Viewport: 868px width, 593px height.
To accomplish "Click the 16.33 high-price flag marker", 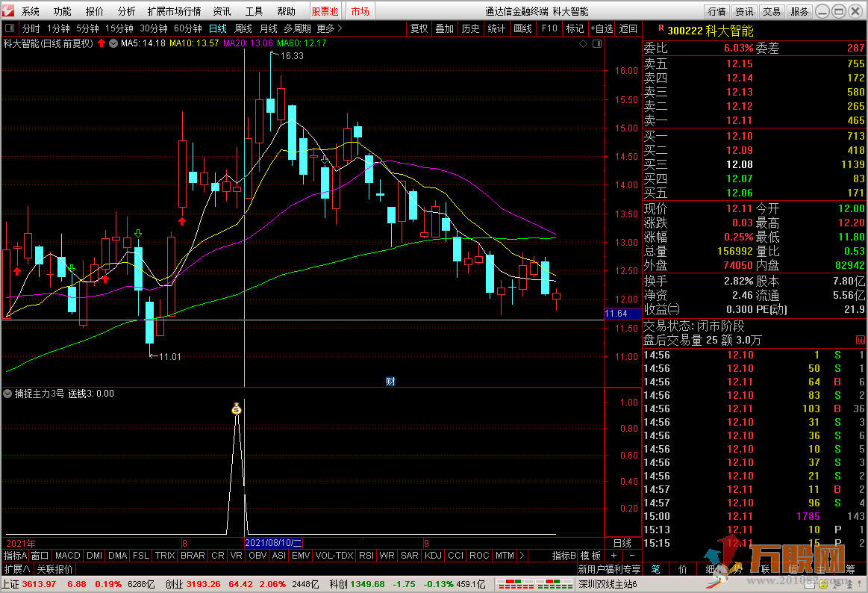I will 287,55.
